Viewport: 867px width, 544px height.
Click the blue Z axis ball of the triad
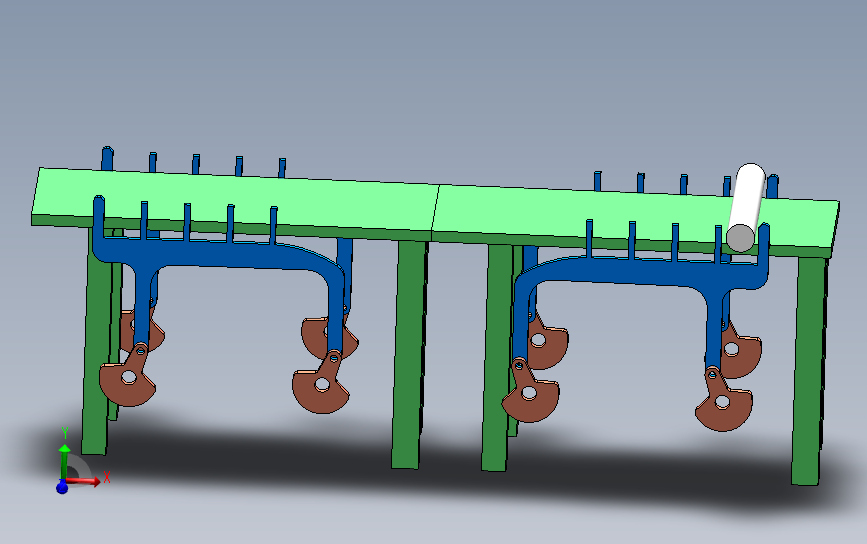click(x=62, y=488)
